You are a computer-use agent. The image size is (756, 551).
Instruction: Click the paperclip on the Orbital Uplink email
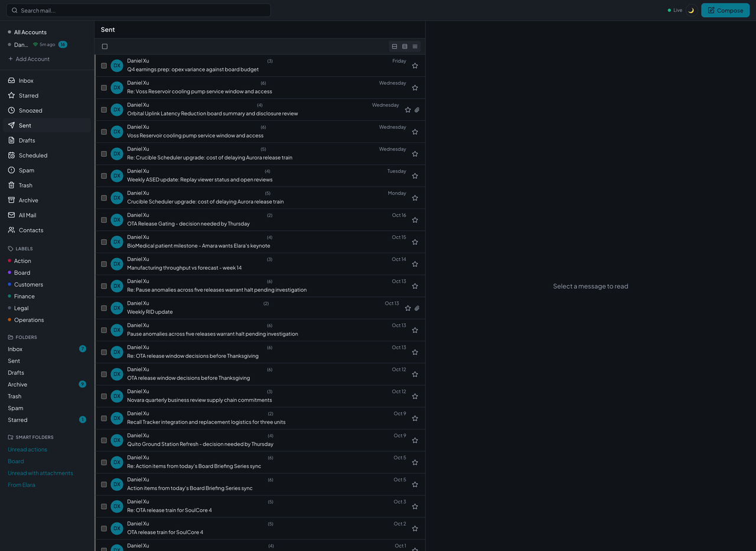click(x=417, y=110)
